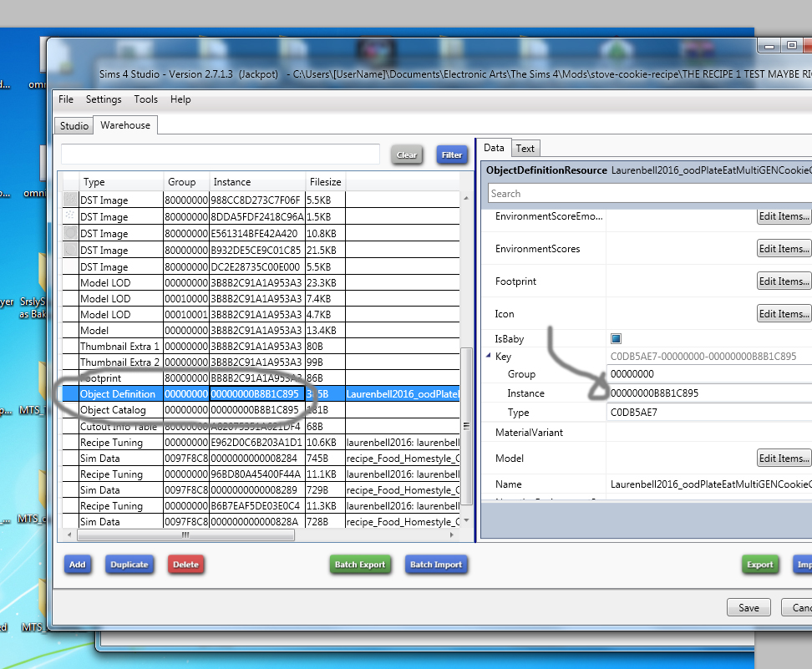Screen dimensions: 812x669
Task: Click the horizontal scrollbar thumb under list
Action: 186,535
